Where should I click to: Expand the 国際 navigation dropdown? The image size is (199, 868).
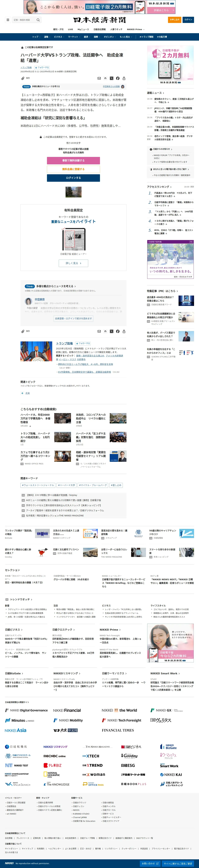97,37
